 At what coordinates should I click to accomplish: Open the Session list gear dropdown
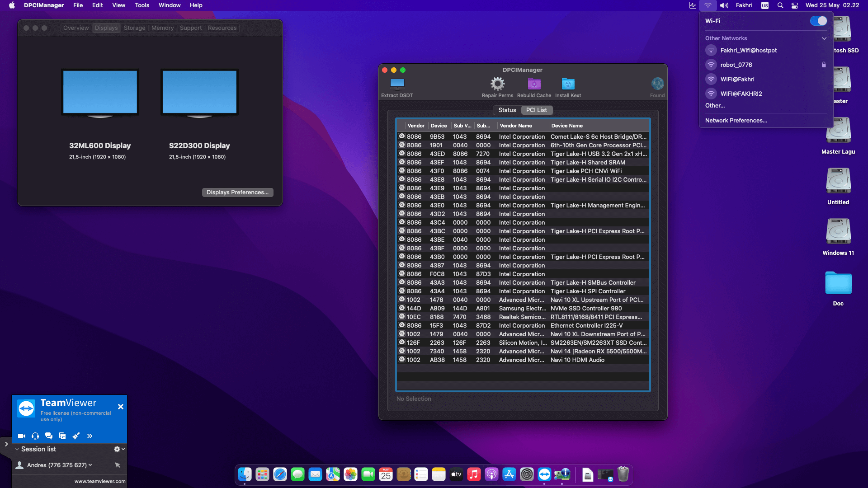click(119, 449)
